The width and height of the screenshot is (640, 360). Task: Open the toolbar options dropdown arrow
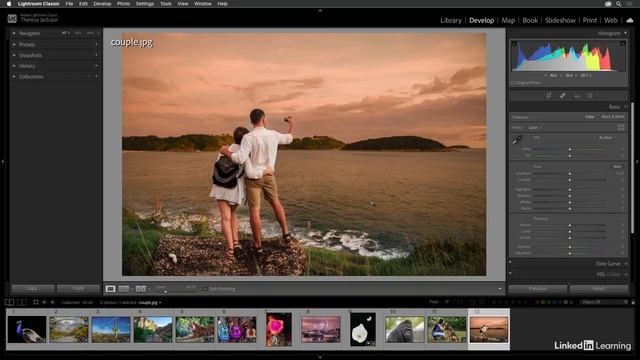tap(500, 289)
